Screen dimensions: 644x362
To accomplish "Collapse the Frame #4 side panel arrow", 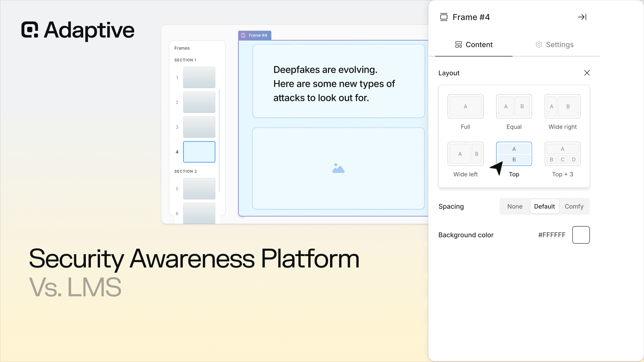I will click(x=582, y=17).
